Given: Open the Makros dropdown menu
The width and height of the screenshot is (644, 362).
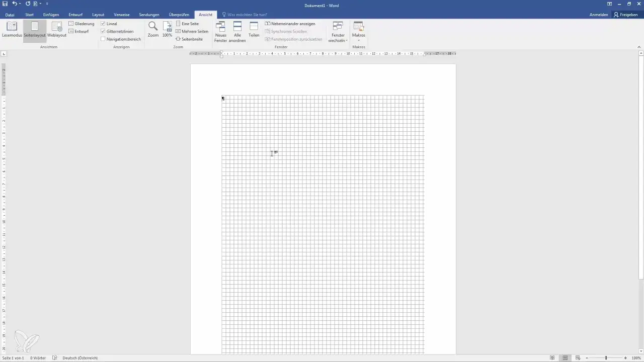Looking at the screenshot, I should pos(359,31).
